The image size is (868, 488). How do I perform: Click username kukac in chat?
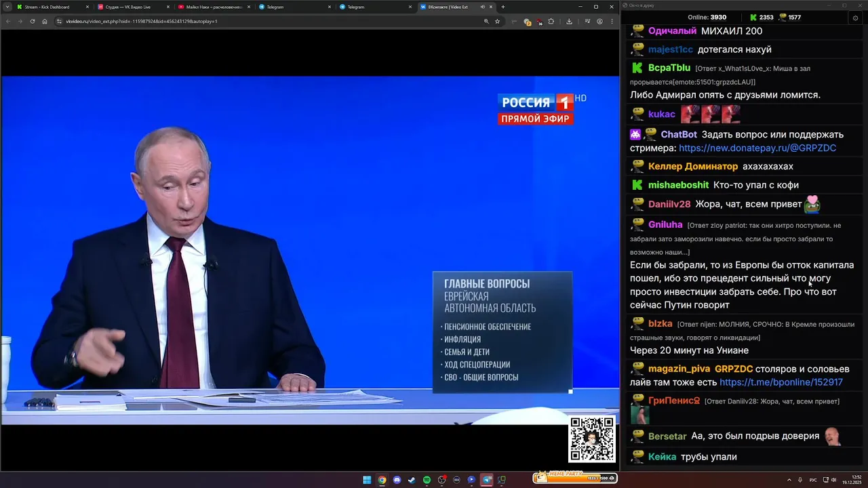click(662, 114)
